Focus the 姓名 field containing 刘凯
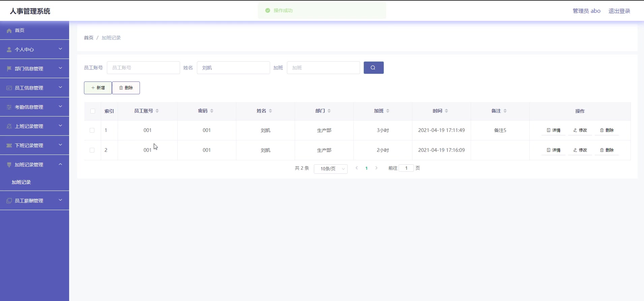Image resolution: width=644 pixels, height=301 pixels. (233, 68)
